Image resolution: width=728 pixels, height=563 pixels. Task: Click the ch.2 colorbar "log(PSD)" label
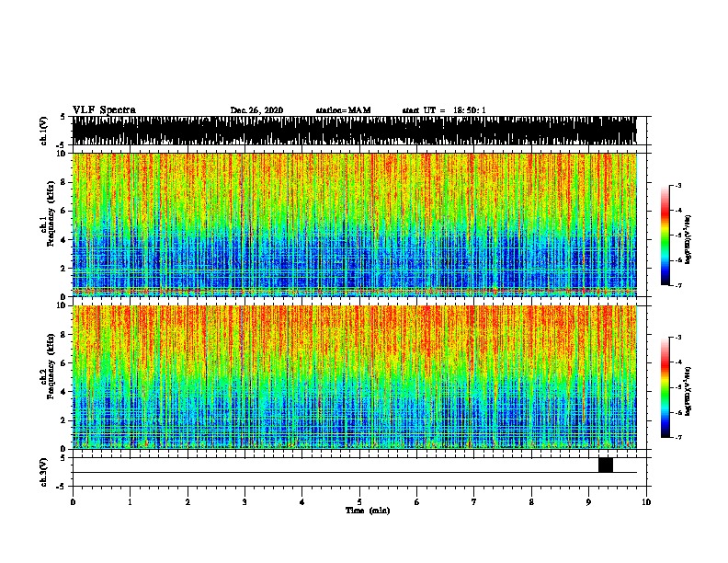[688, 391]
